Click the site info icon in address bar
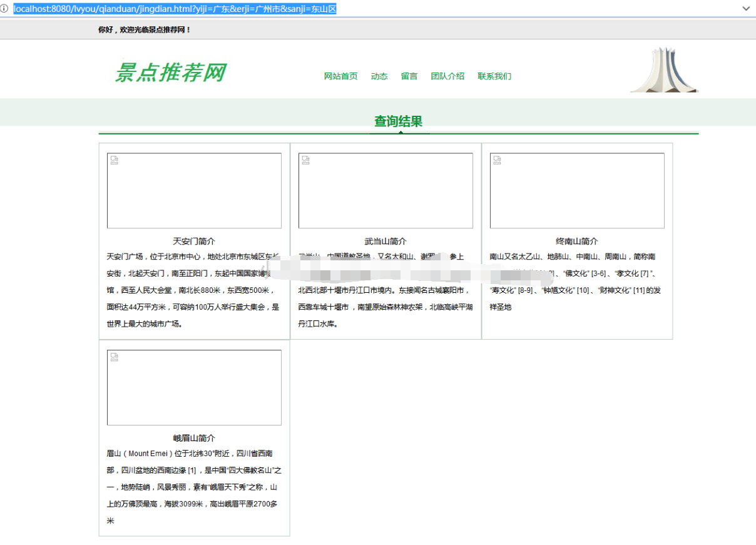This screenshot has height=545, width=756. coord(5,9)
